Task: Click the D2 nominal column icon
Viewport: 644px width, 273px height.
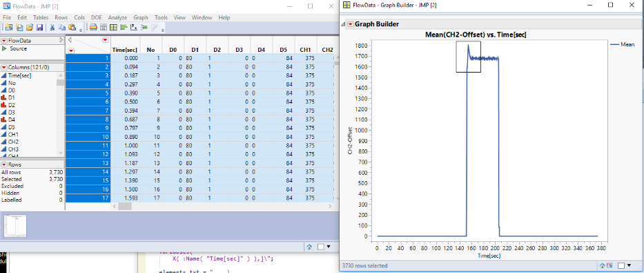Action: coord(4,105)
